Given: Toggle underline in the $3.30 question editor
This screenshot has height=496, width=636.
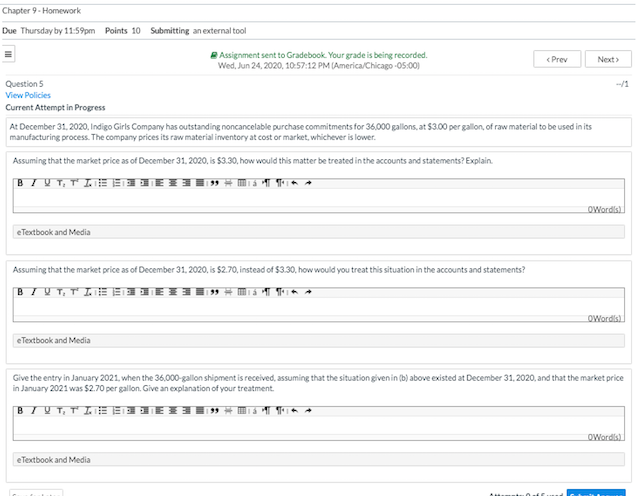Looking at the screenshot, I should click(x=47, y=183).
